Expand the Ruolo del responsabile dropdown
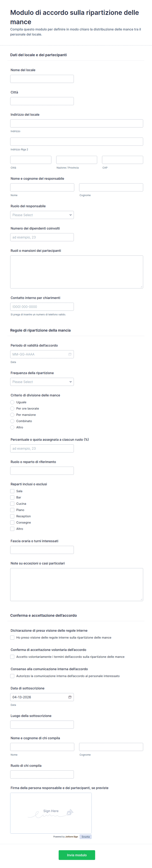Viewport: 152px width, 868px height. point(42,215)
